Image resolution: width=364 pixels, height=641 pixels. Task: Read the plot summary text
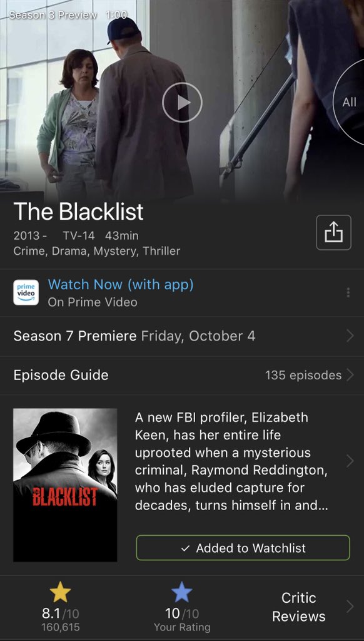tap(231, 461)
